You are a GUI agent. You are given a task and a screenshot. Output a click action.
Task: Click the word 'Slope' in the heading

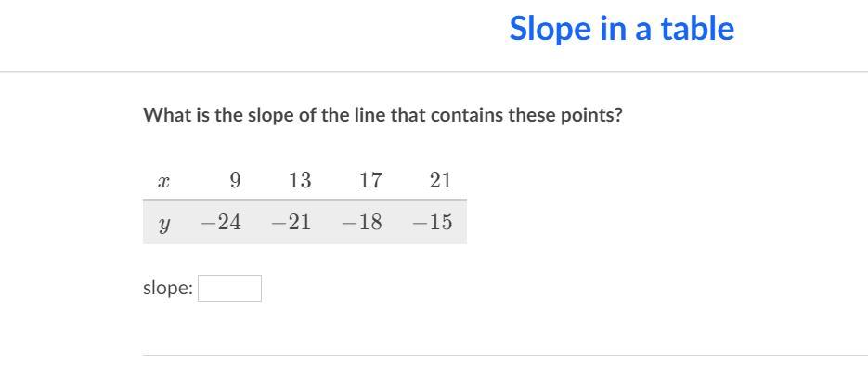[x=550, y=29]
